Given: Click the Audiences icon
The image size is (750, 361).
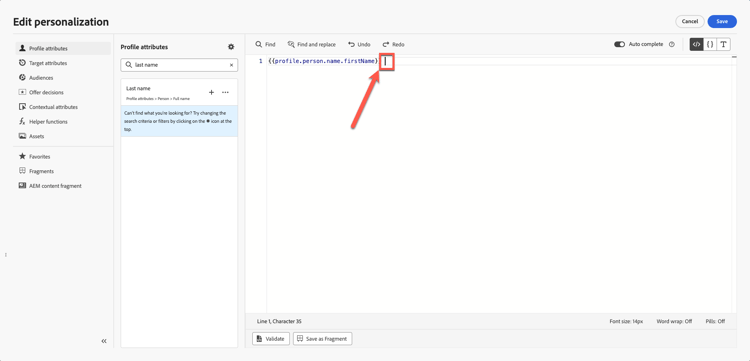Looking at the screenshot, I should tap(22, 77).
